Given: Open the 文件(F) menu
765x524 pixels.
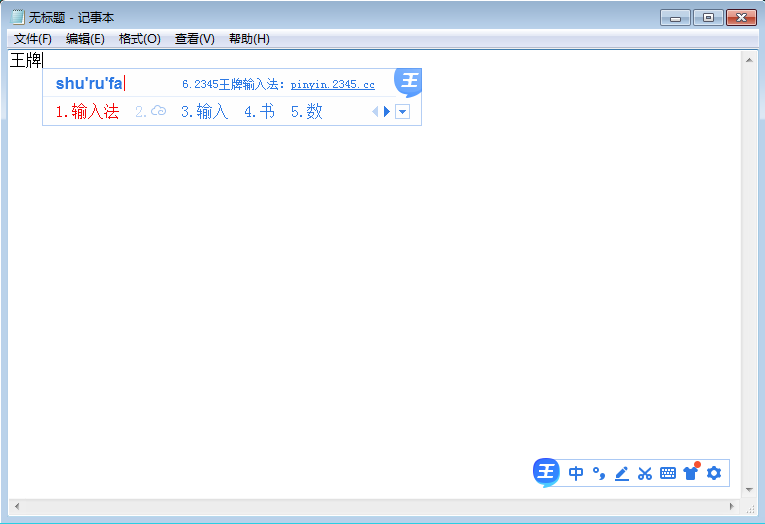Looking at the screenshot, I should 33,39.
